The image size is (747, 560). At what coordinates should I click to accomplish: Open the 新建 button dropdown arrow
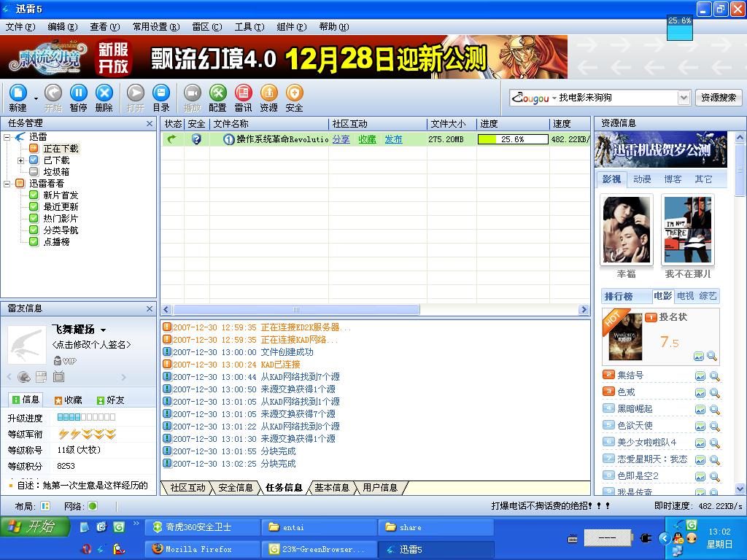[36, 98]
